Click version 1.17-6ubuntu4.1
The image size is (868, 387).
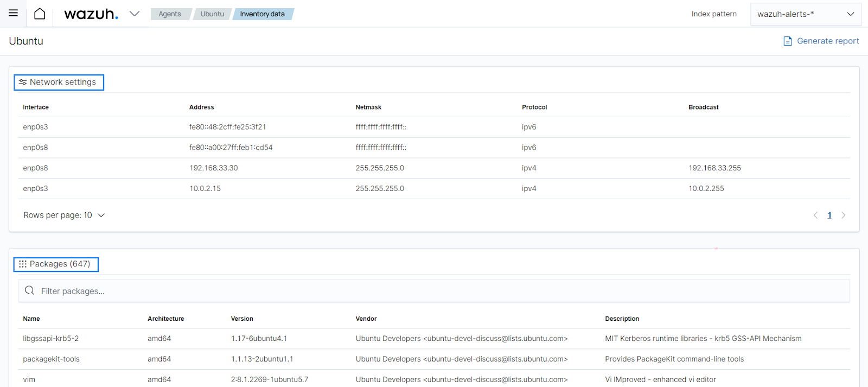click(x=259, y=339)
